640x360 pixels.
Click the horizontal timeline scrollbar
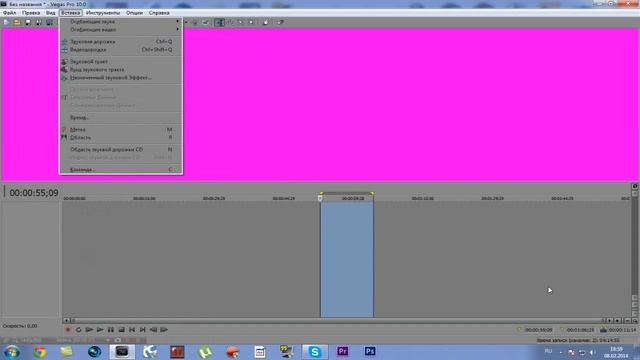pos(337,321)
